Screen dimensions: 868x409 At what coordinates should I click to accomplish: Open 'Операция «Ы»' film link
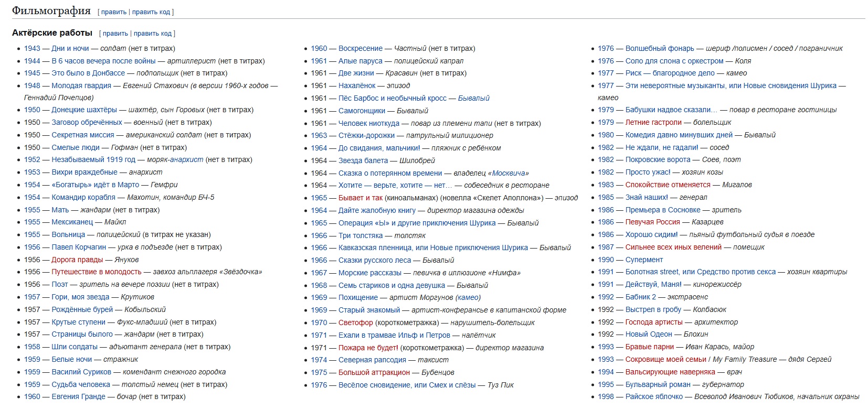(x=417, y=223)
